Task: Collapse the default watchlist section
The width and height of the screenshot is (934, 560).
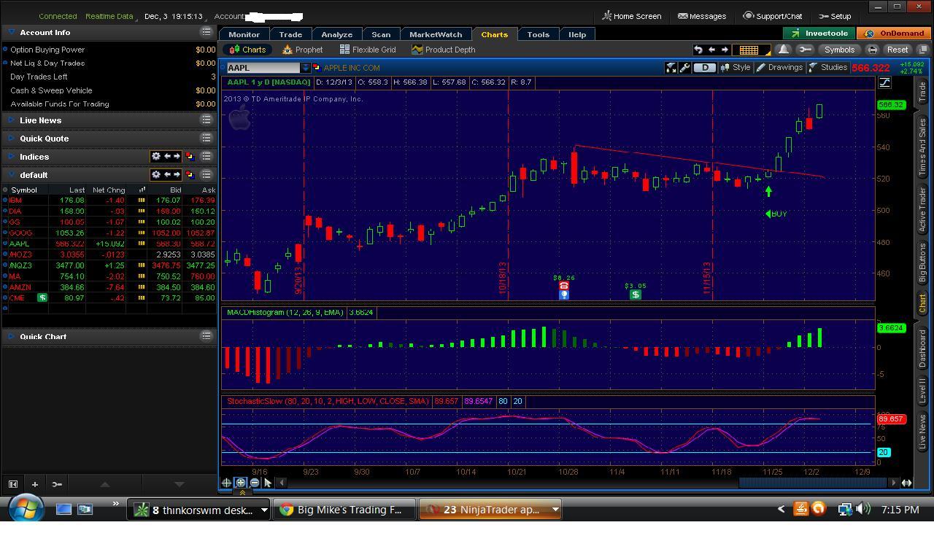Action: (x=12, y=175)
